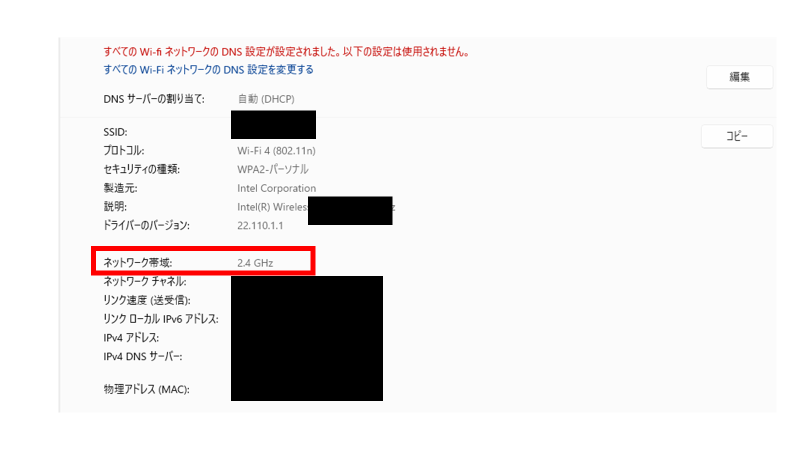Select the WPA2-パーソナル security type value
The width and height of the screenshot is (800, 450).
coord(272,169)
